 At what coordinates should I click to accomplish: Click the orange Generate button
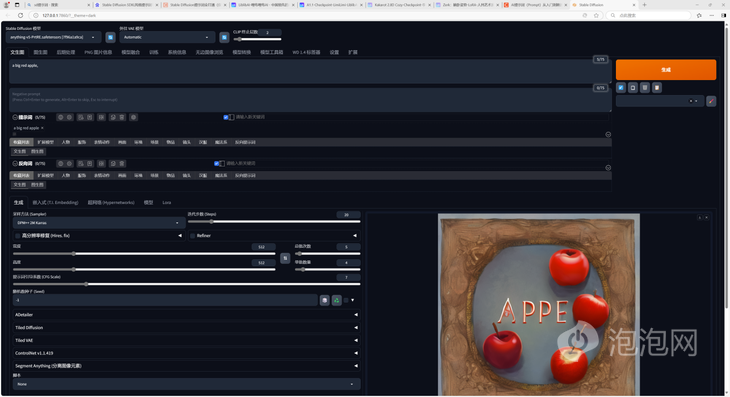point(666,70)
